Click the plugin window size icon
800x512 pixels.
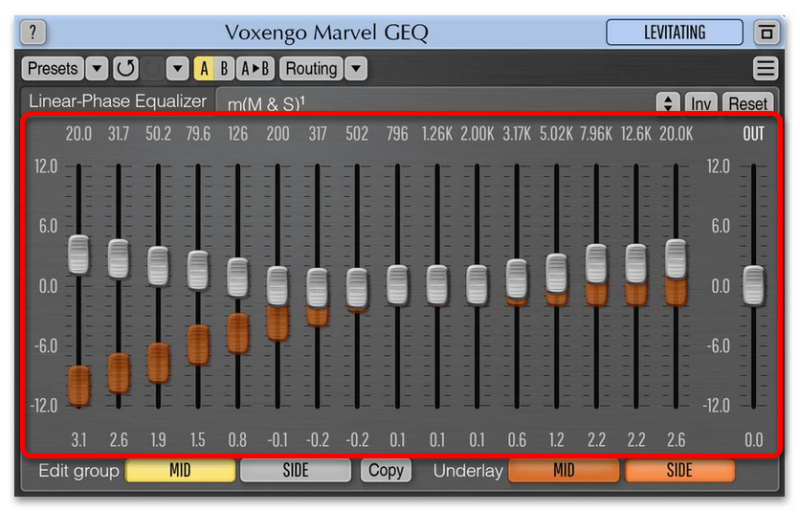click(x=766, y=32)
